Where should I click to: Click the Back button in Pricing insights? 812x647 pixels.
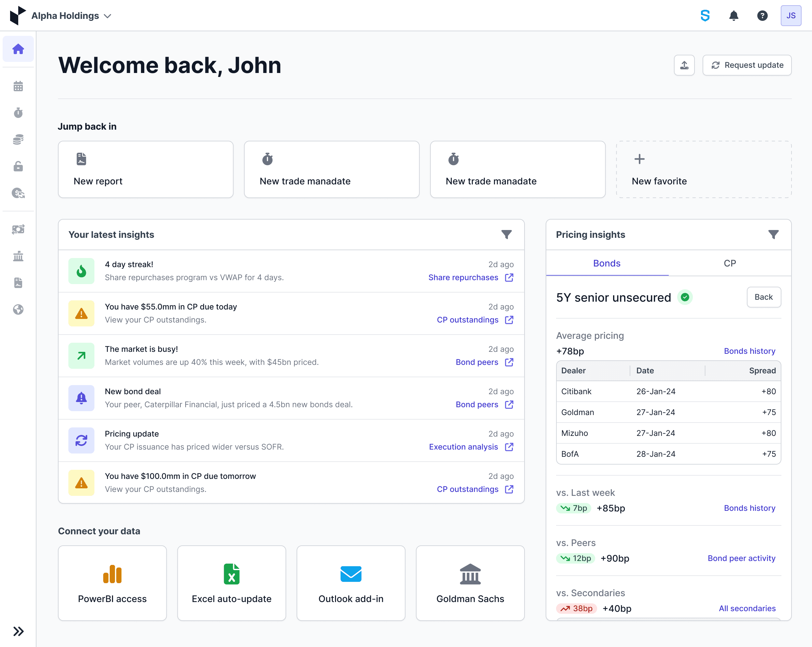click(763, 297)
